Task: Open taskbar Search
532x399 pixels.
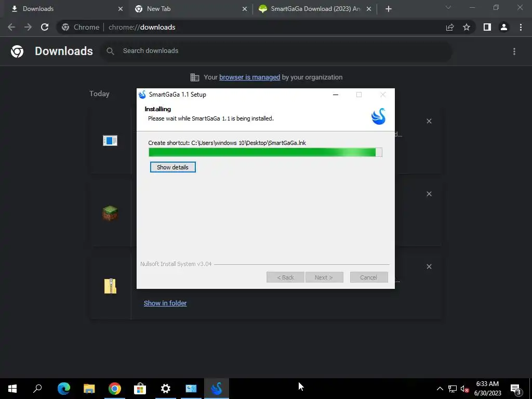Action: (37, 389)
